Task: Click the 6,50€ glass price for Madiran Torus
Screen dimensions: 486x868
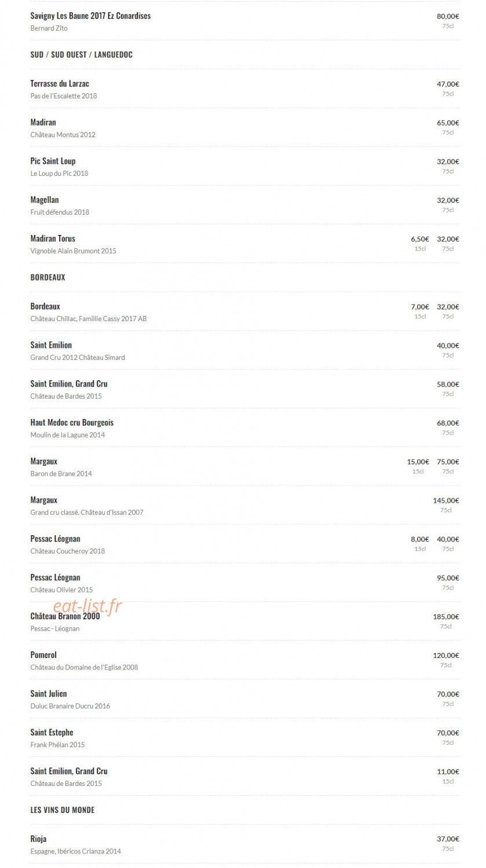Action: [x=420, y=239]
